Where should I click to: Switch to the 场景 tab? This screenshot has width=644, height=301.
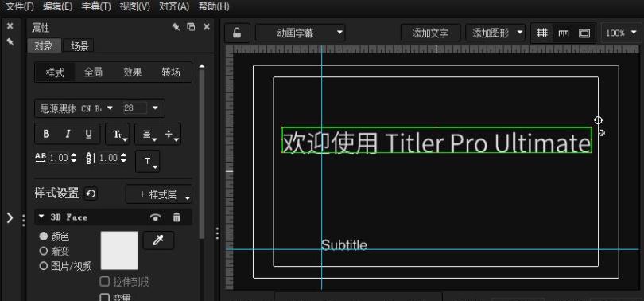tap(79, 45)
